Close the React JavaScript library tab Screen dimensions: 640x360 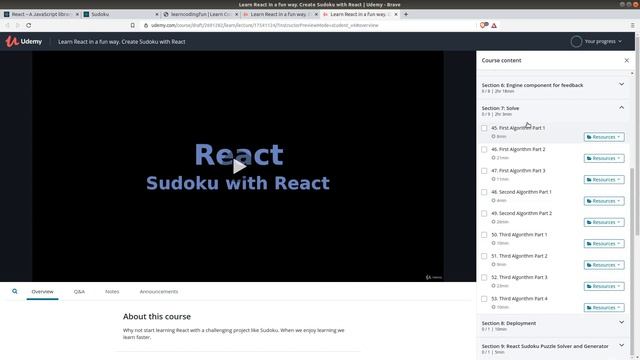coord(77,14)
